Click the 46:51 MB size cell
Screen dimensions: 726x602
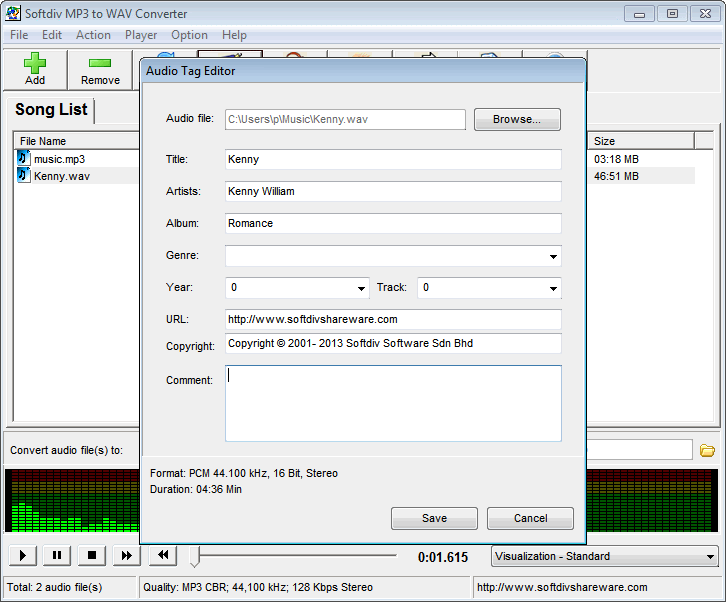(616, 176)
